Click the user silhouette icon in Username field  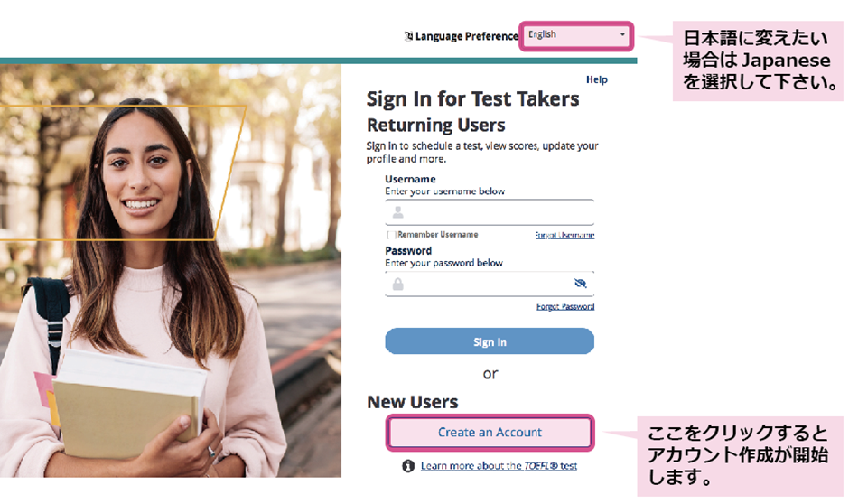point(398,212)
